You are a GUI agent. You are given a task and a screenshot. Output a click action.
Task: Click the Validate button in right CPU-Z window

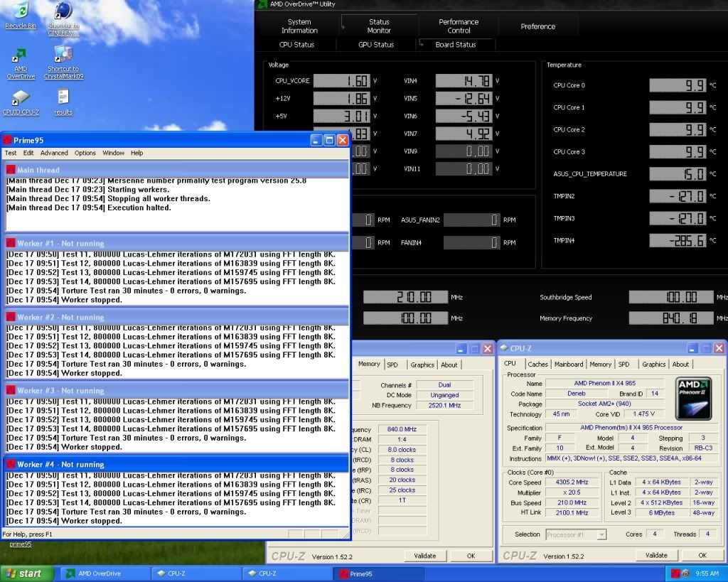click(x=655, y=555)
